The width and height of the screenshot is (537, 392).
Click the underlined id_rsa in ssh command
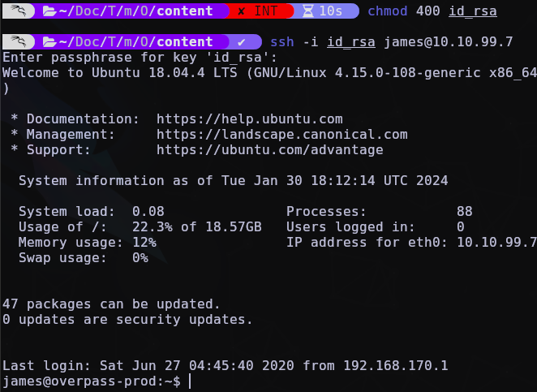point(351,42)
